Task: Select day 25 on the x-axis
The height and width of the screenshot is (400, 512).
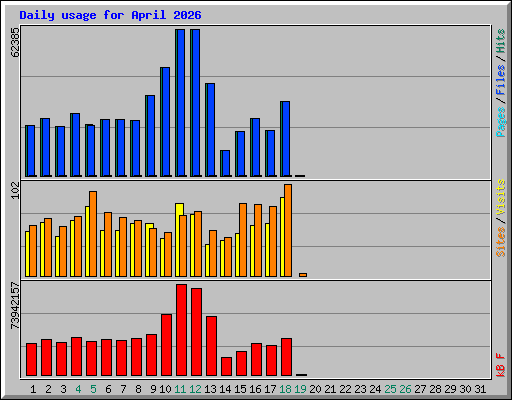Action: click(x=390, y=389)
